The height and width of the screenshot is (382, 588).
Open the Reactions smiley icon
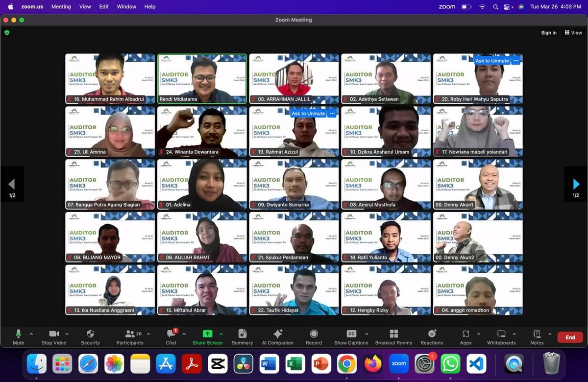[432, 334]
